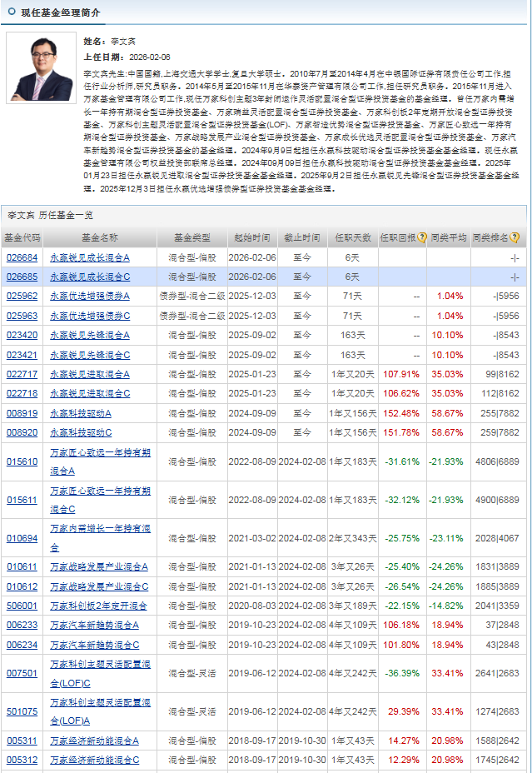Screen dimensions: 532x773
Task: Select the -36.39% return value
Action: [402, 673]
